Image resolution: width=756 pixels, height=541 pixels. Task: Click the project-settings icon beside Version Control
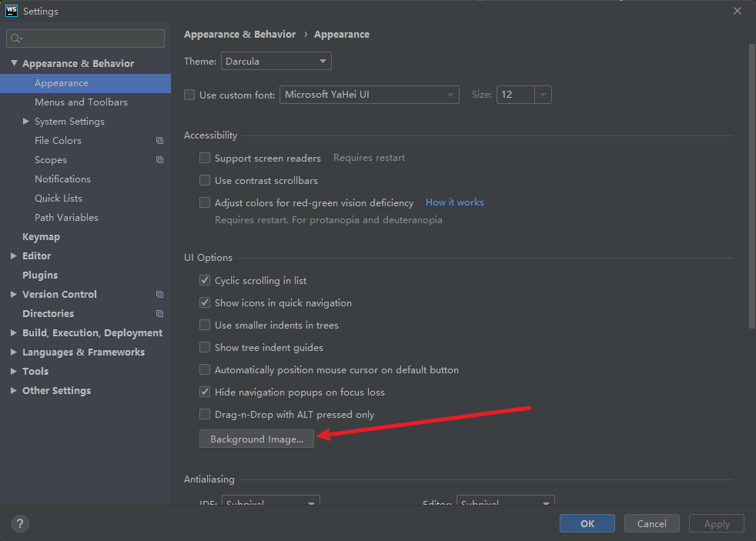point(159,294)
